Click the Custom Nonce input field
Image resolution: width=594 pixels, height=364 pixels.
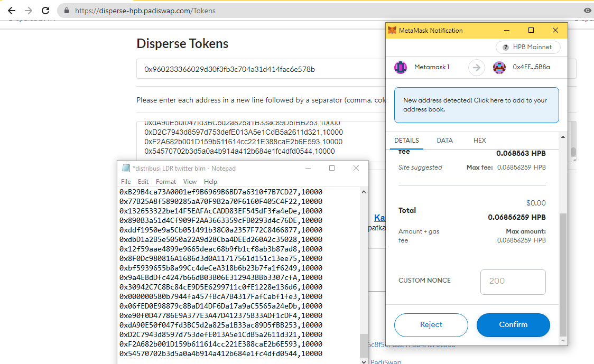pyautogui.click(x=513, y=282)
